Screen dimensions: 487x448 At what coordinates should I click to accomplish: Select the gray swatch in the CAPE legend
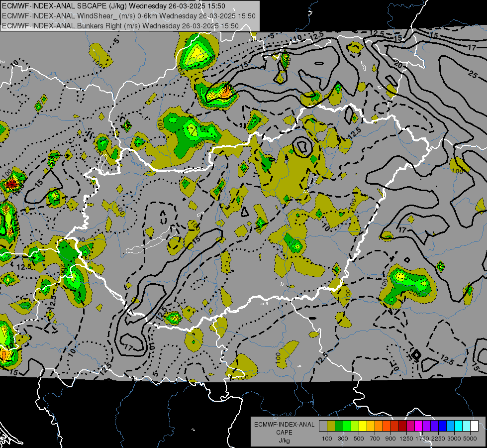(x=323, y=426)
